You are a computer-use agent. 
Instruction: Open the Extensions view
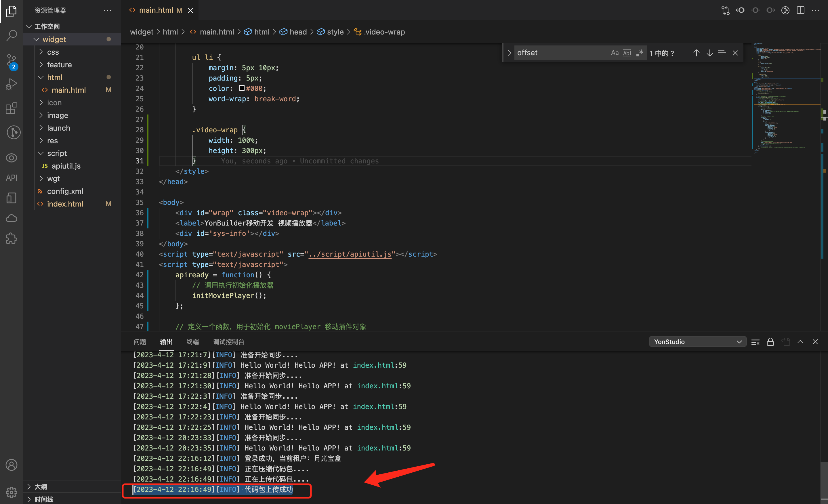(12, 108)
